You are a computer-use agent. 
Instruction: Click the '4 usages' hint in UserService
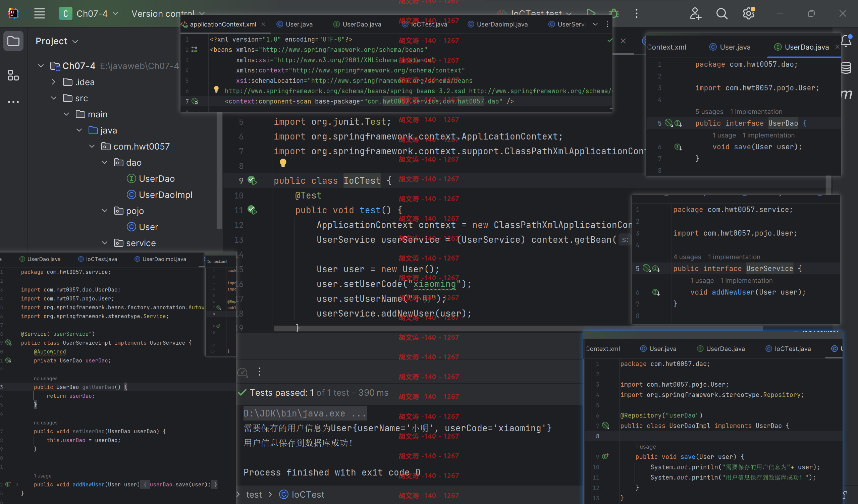point(687,257)
